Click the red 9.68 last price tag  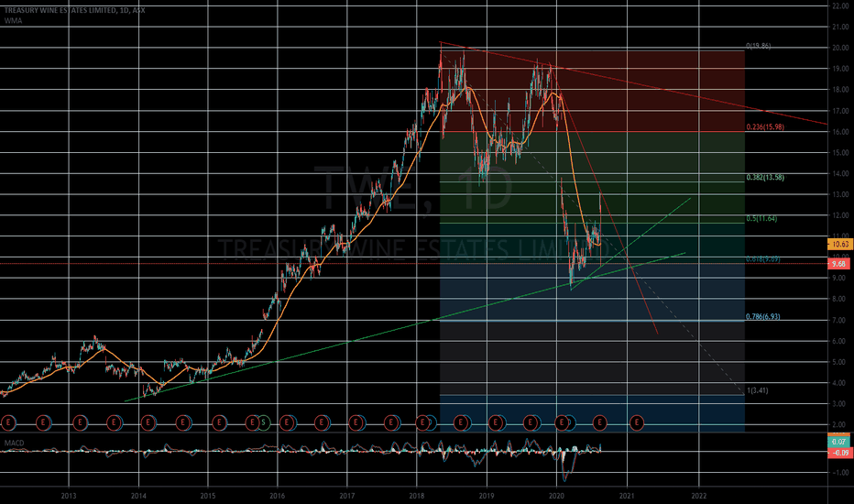coord(838,264)
